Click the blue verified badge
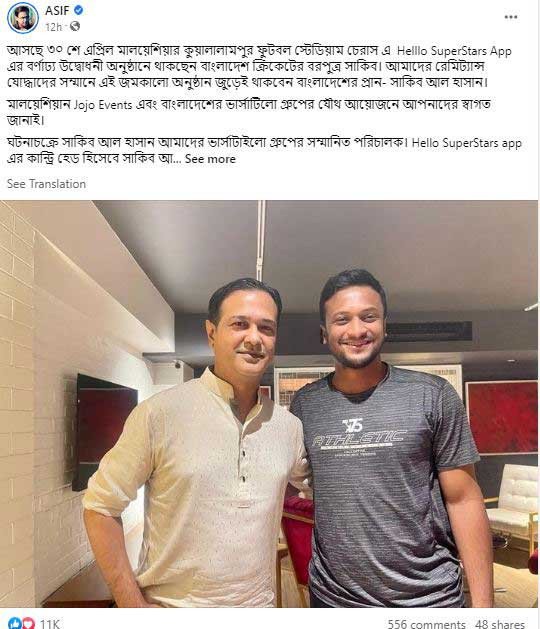The height and width of the screenshot is (629, 540). [x=79, y=10]
